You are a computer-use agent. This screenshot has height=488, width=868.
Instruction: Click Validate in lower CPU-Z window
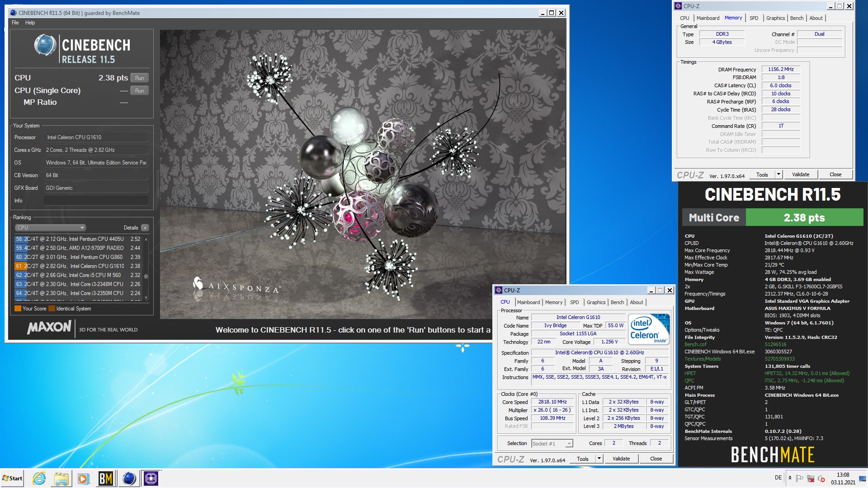coord(621,459)
